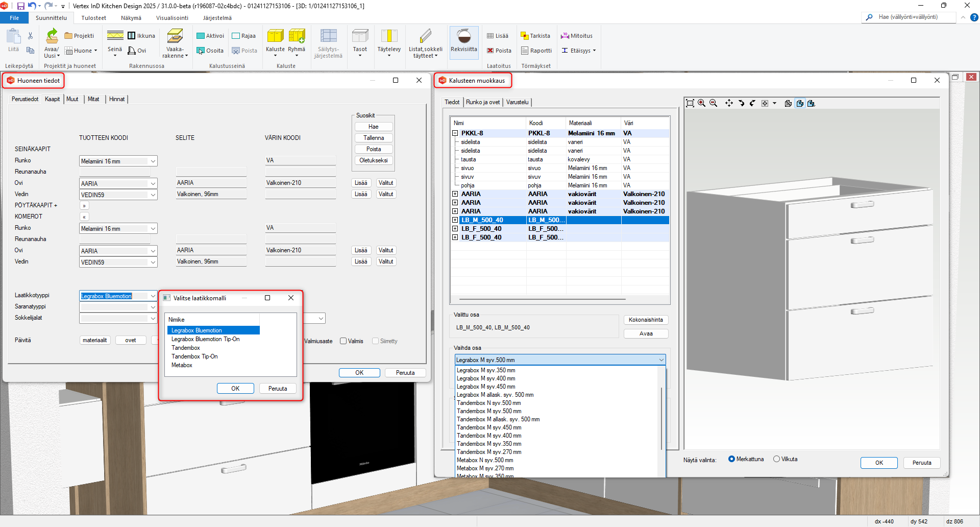The image size is (980, 527).
Task: Enable the Valmis checkbox
Action: tap(344, 341)
